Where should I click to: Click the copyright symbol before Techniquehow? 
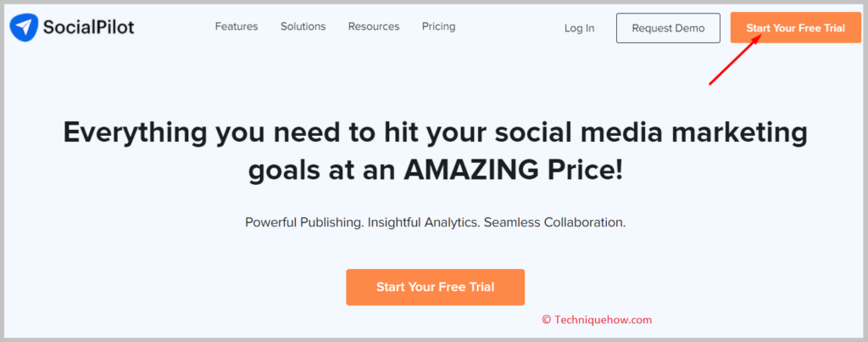547,320
